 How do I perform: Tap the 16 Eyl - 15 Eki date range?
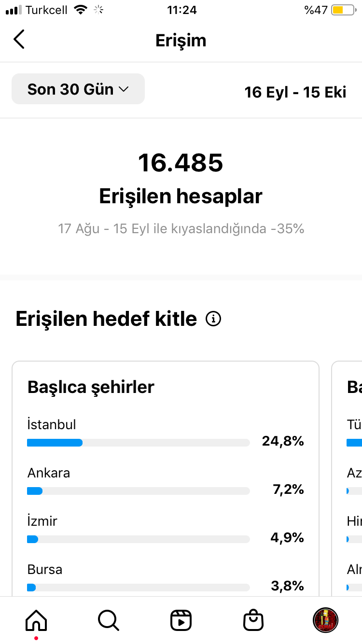(295, 92)
